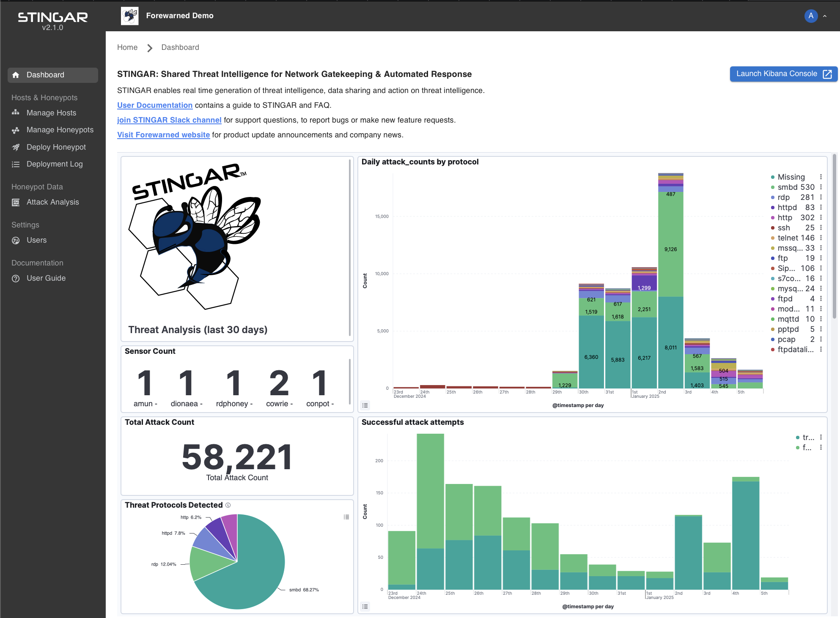Click STINGAR v2.1.0 logo in sidebar
840x618 pixels.
(52, 21)
